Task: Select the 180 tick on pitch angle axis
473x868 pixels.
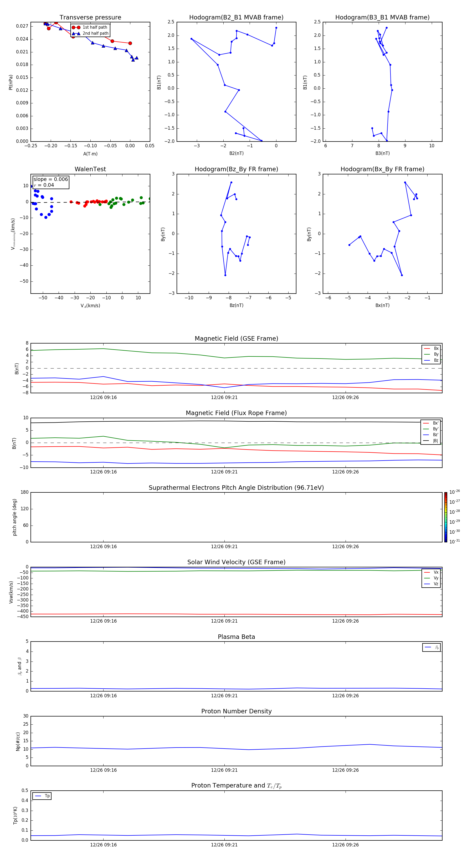Action: pos(25,492)
